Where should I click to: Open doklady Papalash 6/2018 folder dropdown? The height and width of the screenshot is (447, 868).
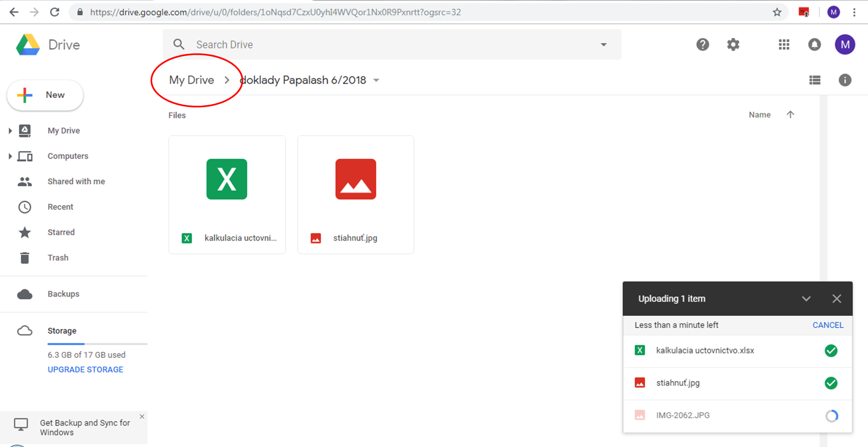click(376, 80)
